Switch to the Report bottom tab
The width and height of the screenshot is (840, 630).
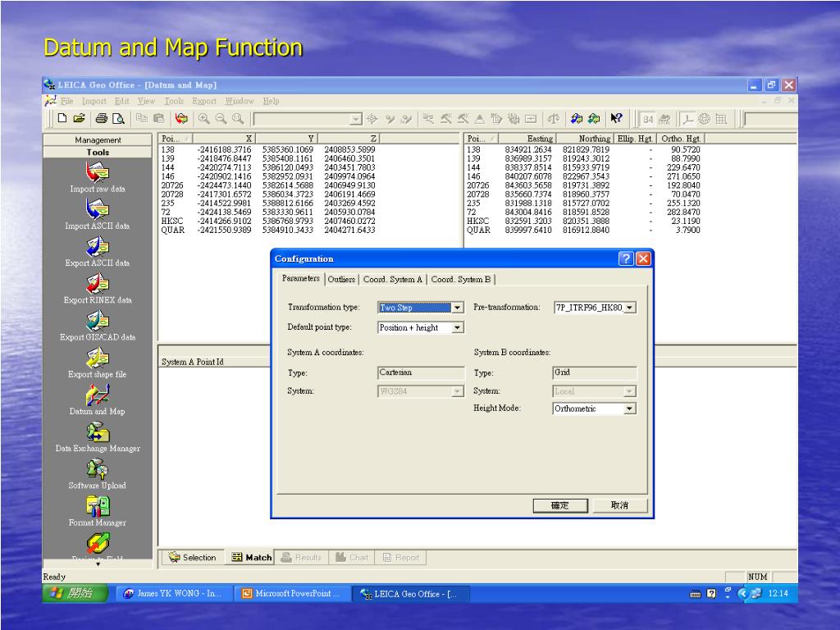coord(400,558)
